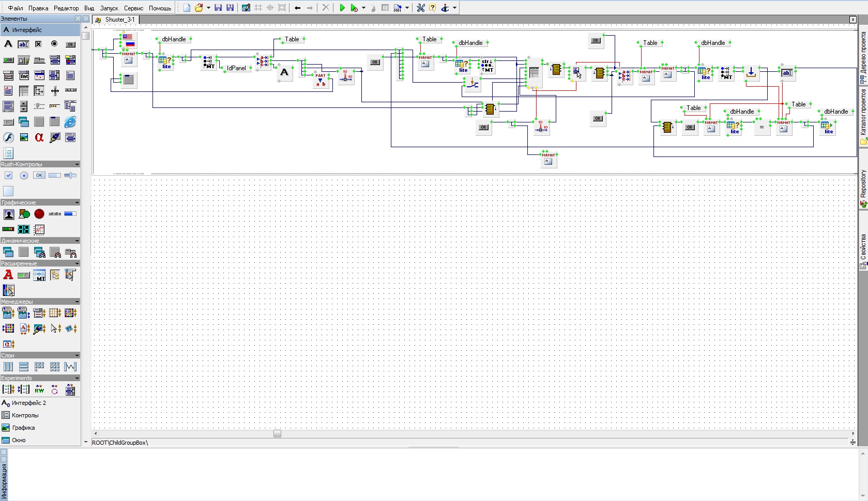The height and width of the screenshot is (501, 868).
Task: Click the settings tools icon in toolbar
Action: point(421,8)
